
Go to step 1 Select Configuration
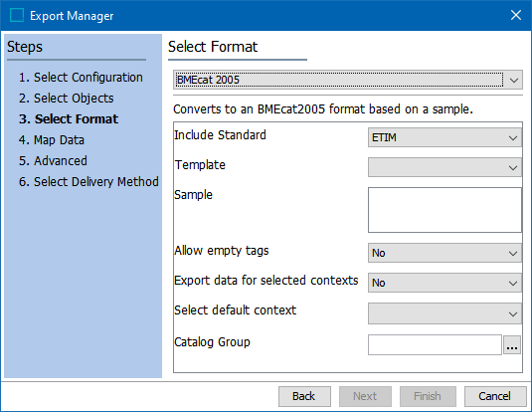coord(81,78)
